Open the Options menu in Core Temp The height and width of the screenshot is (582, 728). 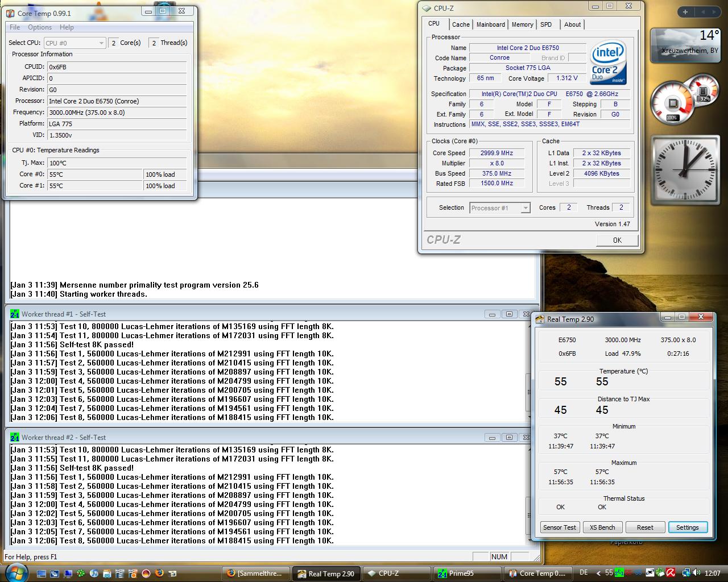40,27
